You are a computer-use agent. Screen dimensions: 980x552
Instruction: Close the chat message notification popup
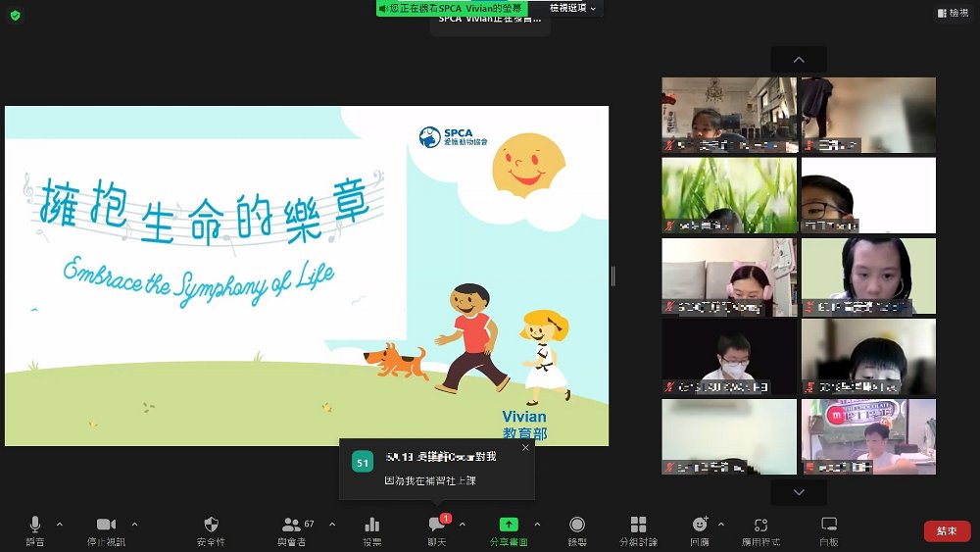[525, 448]
